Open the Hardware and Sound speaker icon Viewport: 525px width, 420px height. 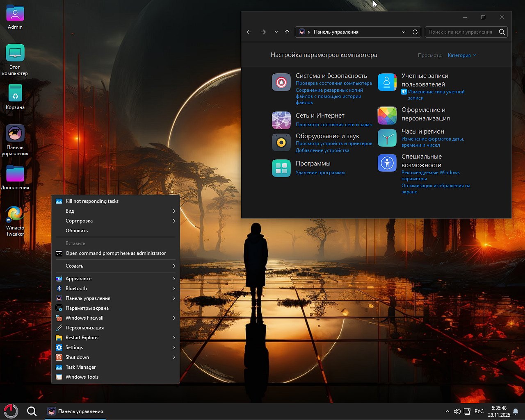(281, 143)
